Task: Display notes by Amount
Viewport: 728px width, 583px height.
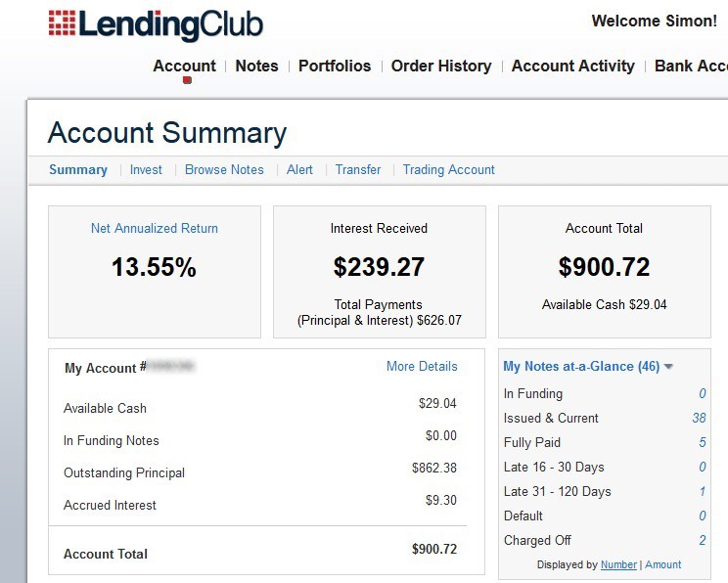Action: click(663, 564)
